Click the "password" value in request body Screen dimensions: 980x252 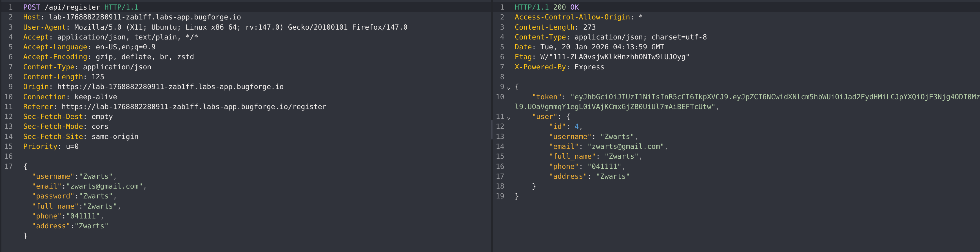[x=96, y=196]
